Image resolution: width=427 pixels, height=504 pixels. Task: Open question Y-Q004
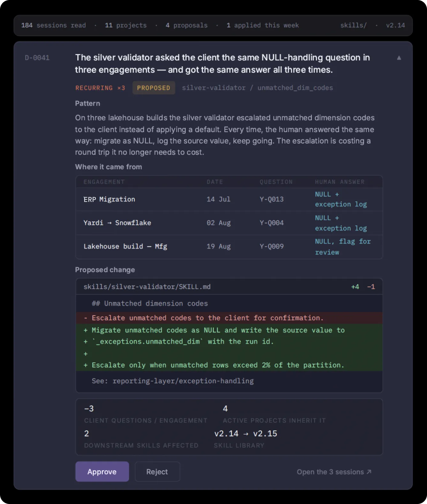pos(272,223)
